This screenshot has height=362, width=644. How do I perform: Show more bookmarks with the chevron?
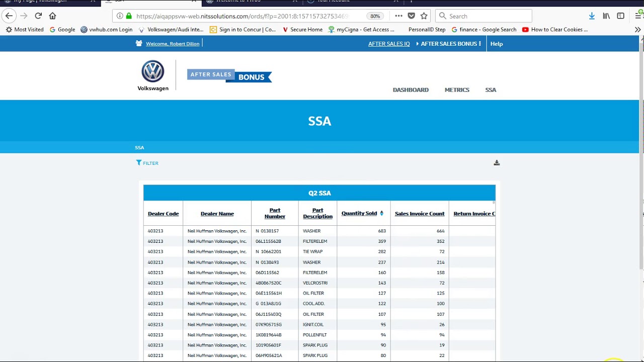coord(638,30)
